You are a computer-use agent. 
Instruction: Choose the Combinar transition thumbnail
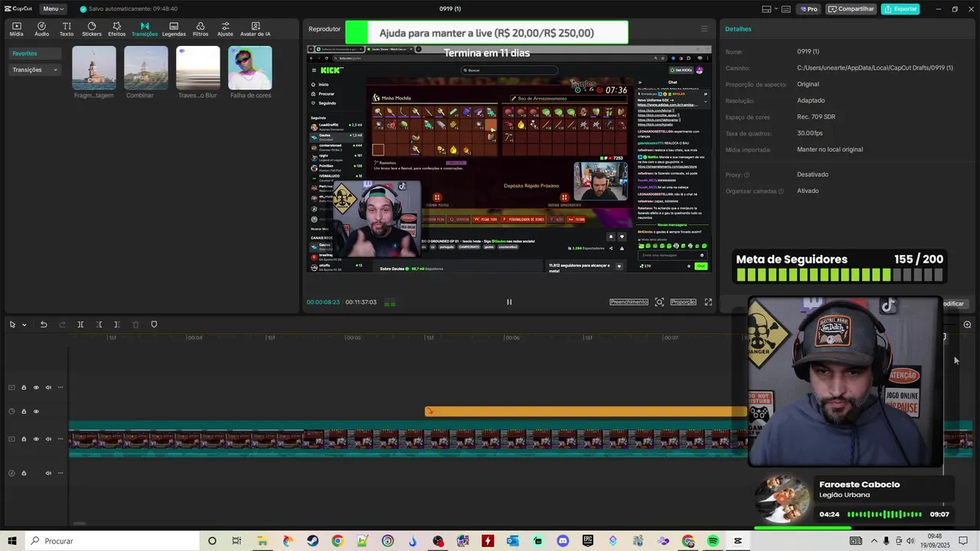point(146,67)
